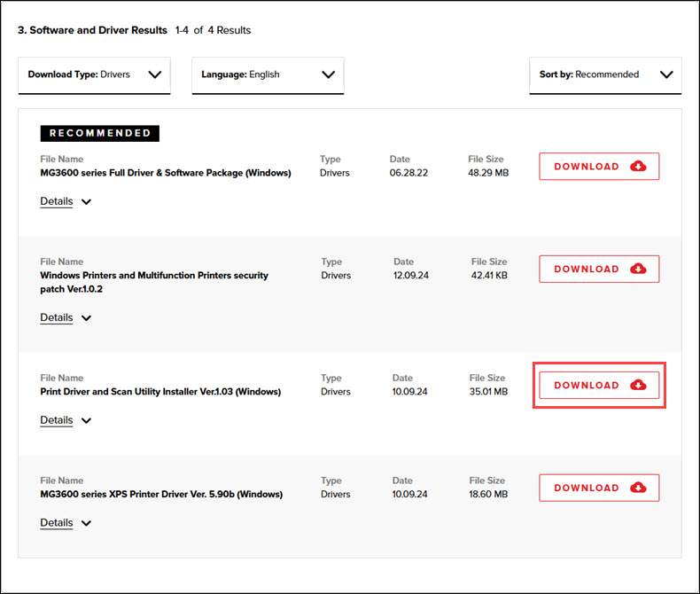
Task: Open the Sort by: Recommended dropdown
Action: click(605, 75)
